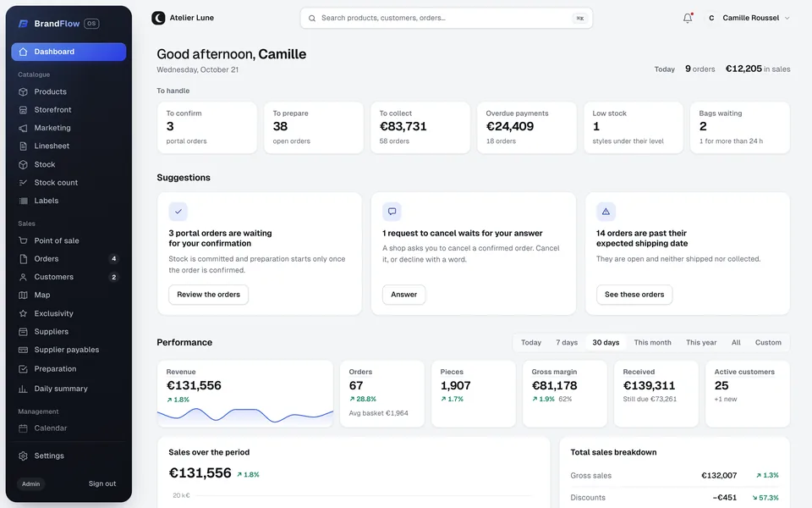The height and width of the screenshot is (508, 812).
Task: Click the Discounts amount −€451
Action: coord(725,498)
